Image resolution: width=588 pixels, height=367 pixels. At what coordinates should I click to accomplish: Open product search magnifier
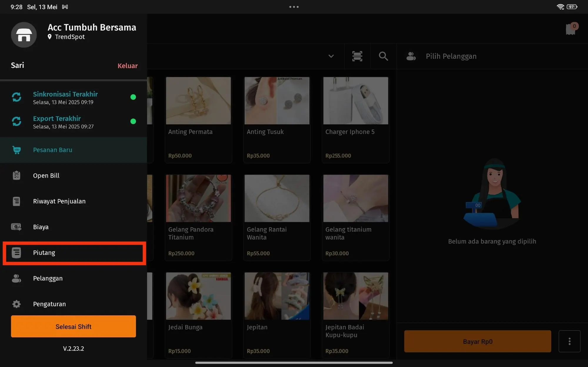click(383, 56)
